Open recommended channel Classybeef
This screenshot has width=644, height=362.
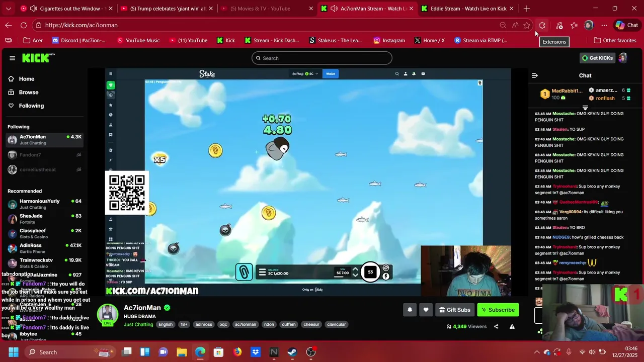coord(44,233)
